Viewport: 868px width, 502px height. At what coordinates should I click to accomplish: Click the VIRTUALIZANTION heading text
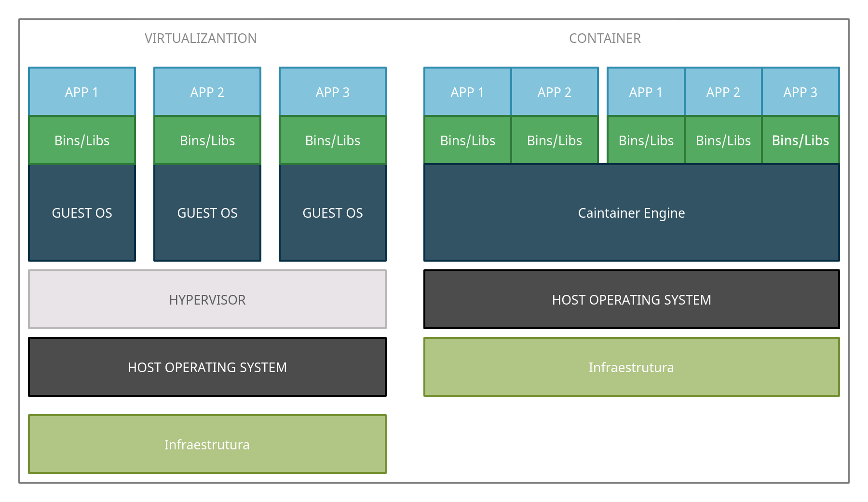pos(201,38)
